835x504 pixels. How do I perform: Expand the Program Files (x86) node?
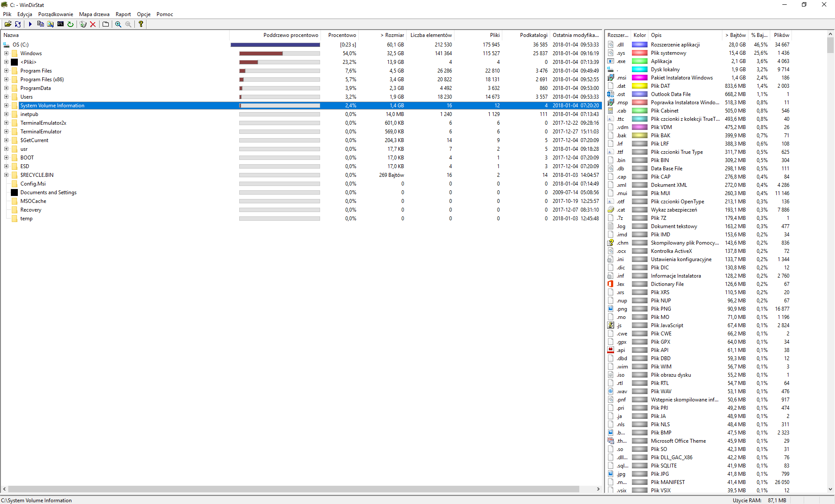point(7,80)
